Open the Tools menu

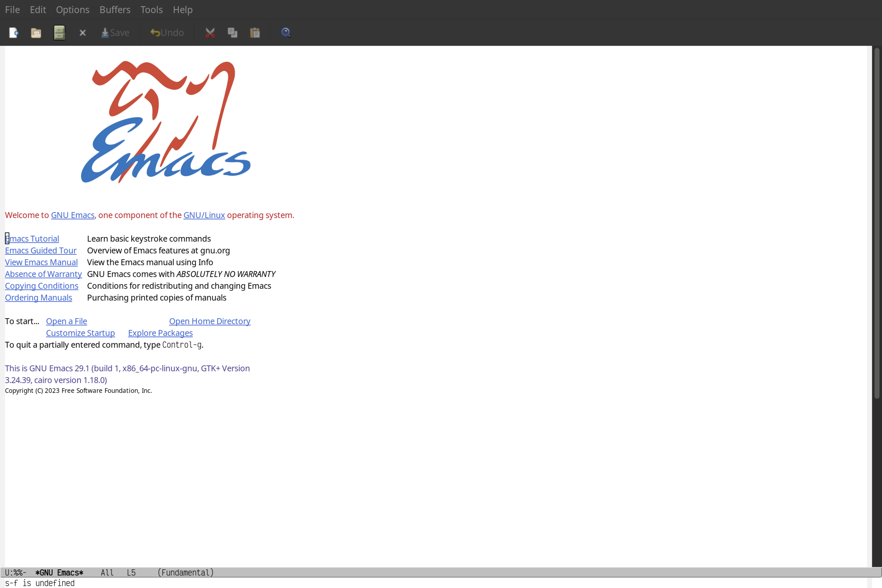point(151,9)
